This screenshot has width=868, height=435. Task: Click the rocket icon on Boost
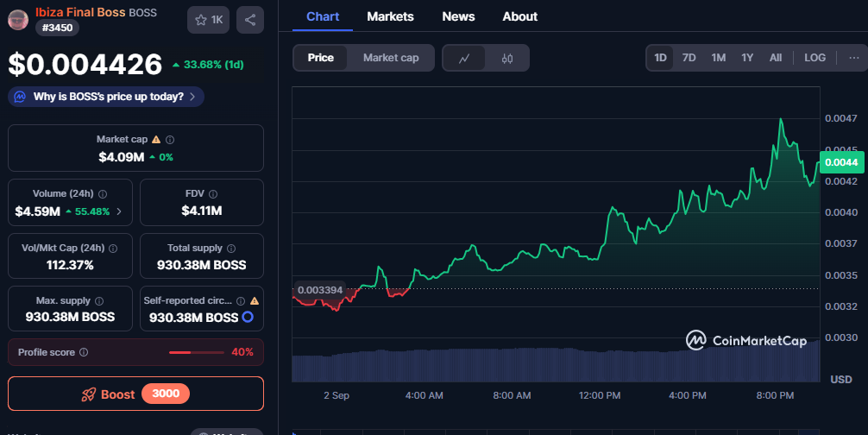(89, 394)
